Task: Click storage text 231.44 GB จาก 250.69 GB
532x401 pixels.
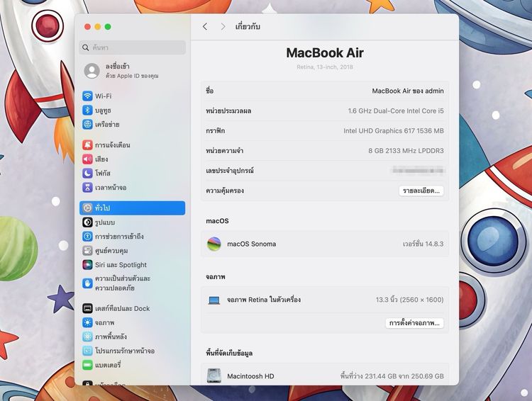Action: (x=392, y=376)
